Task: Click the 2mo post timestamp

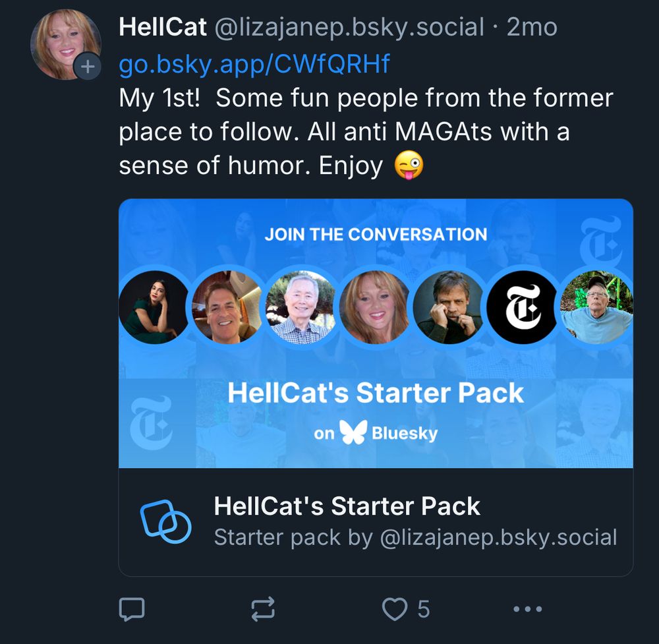Action: pos(532,27)
